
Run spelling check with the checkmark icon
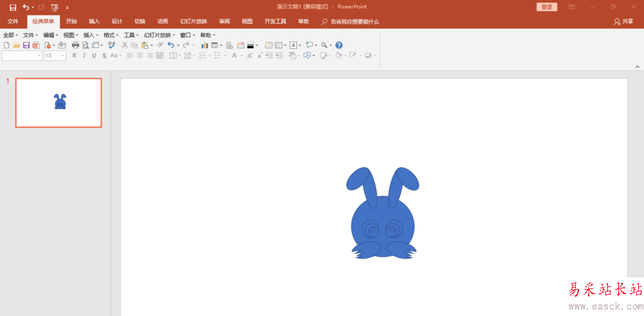click(111, 45)
